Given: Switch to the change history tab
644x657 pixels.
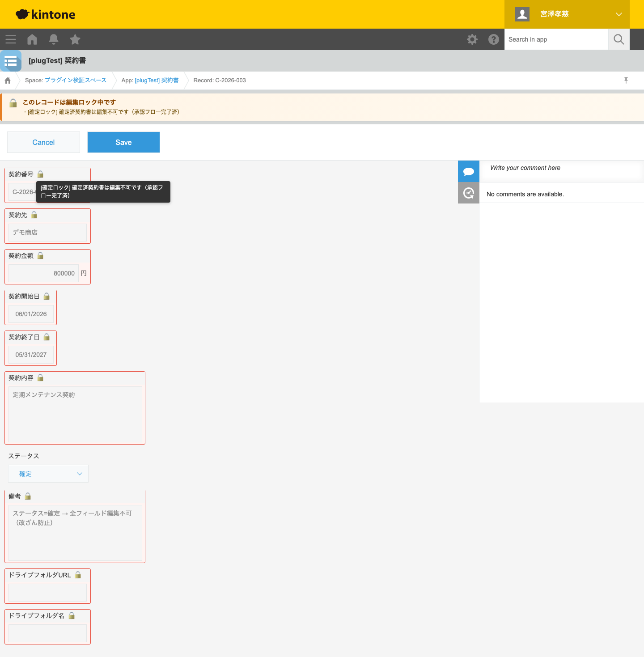Looking at the screenshot, I should point(469,193).
